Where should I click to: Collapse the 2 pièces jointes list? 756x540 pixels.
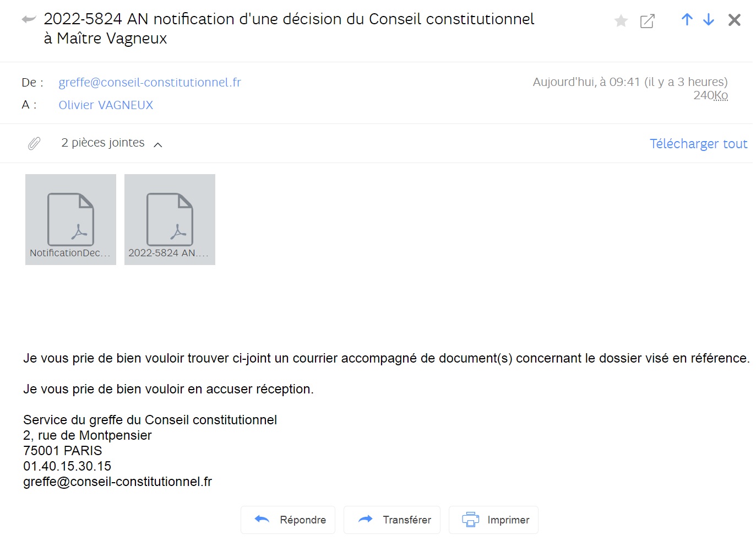tap(158, 145)
